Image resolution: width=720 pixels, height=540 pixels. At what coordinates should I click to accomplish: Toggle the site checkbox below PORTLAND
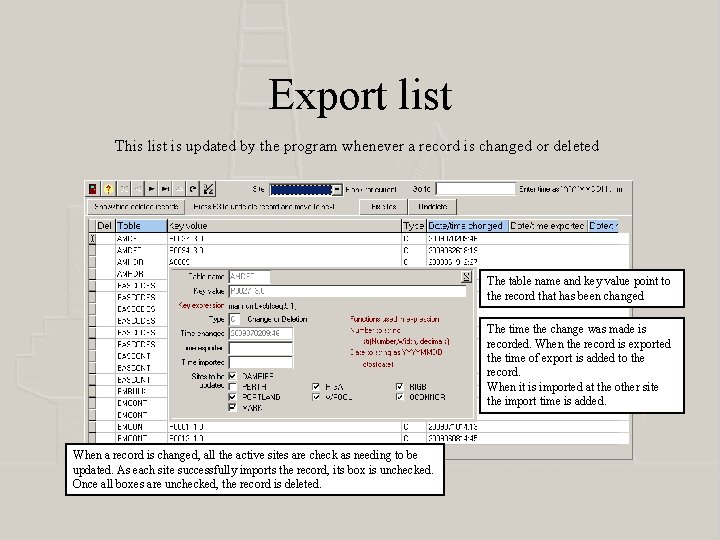[232, 407]
